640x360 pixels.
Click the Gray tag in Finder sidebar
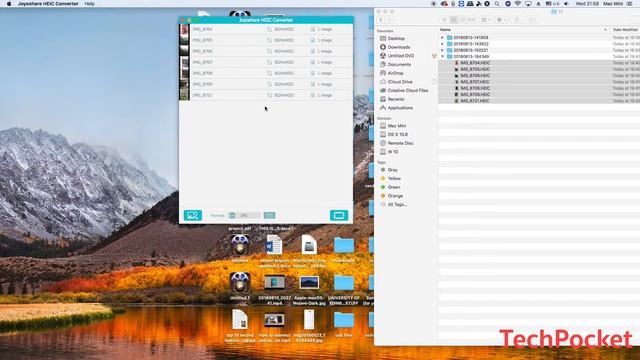(393, 170)
